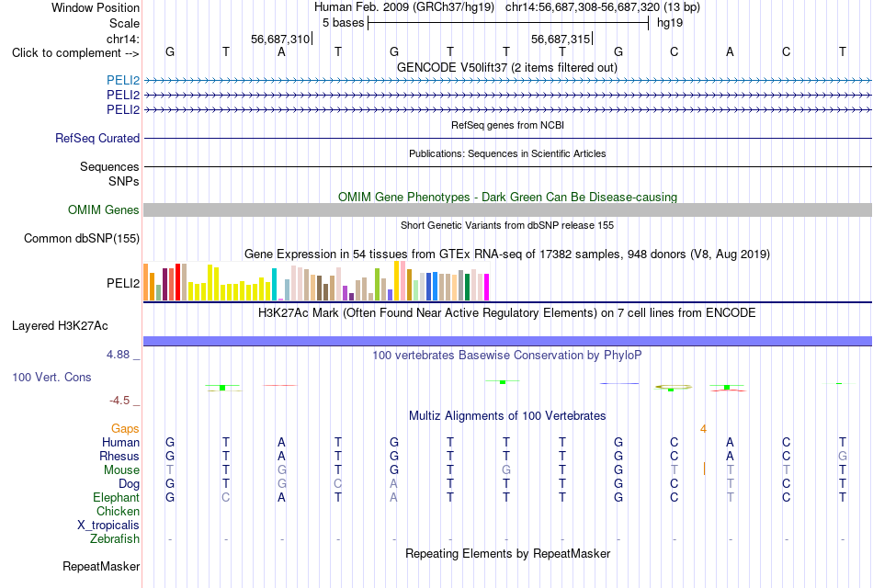Click the Sequences track label

[109, 166]
